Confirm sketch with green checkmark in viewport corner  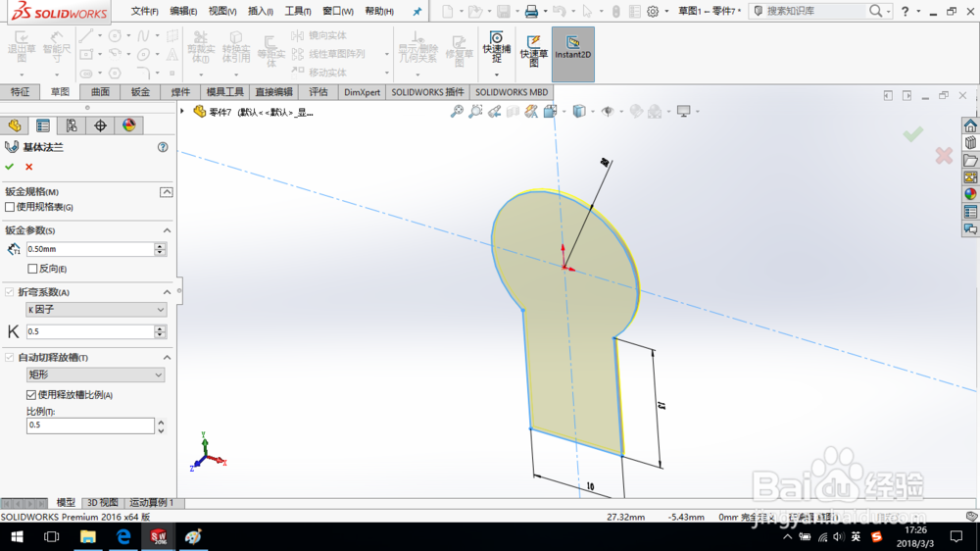click(x=913, y=133)
